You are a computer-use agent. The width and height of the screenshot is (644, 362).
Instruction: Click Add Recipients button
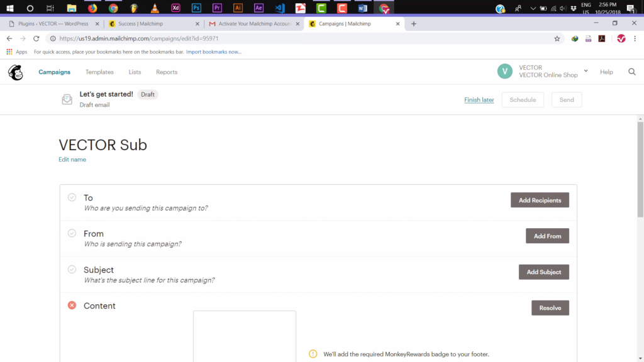point(540,200)
